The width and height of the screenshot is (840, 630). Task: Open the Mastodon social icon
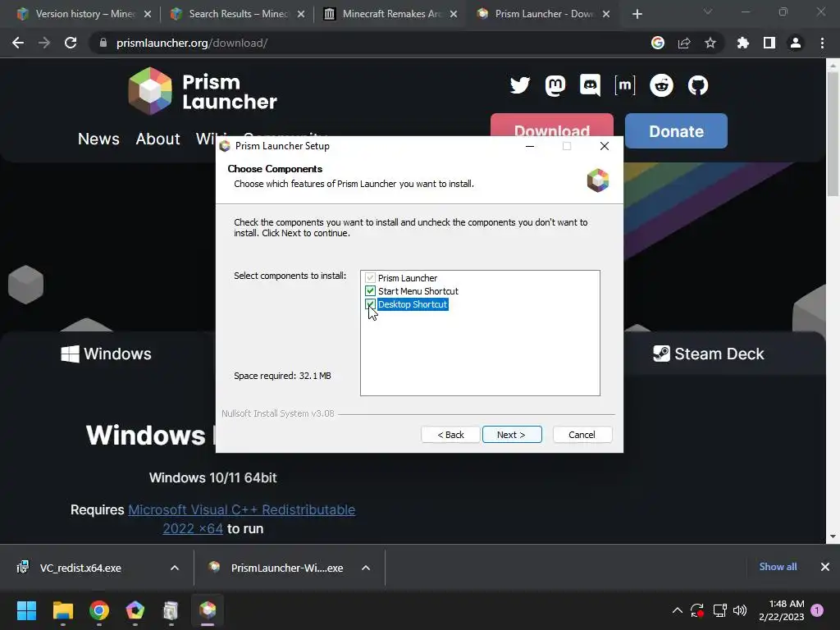pyautogui.click(x=555, y=85)
